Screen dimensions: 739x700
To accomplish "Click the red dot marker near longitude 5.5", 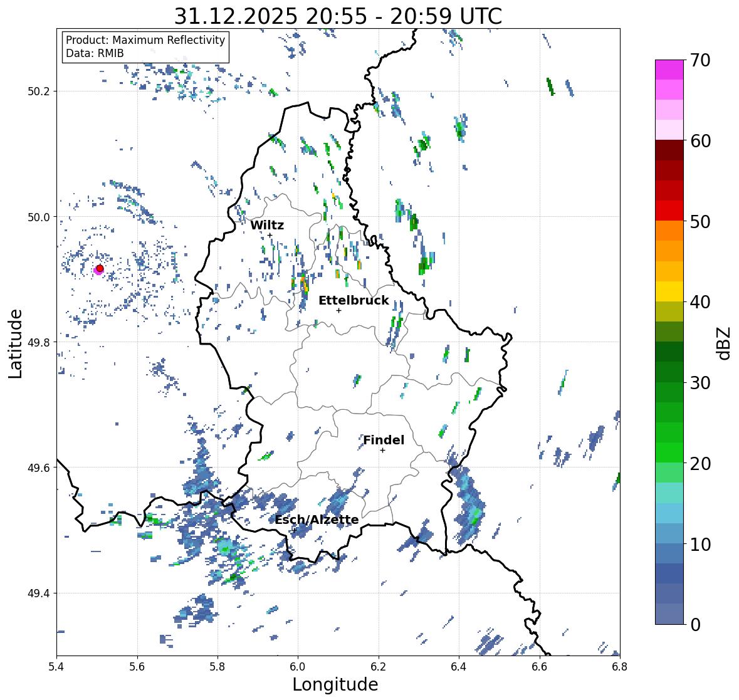I will click(x=100, y=268).
